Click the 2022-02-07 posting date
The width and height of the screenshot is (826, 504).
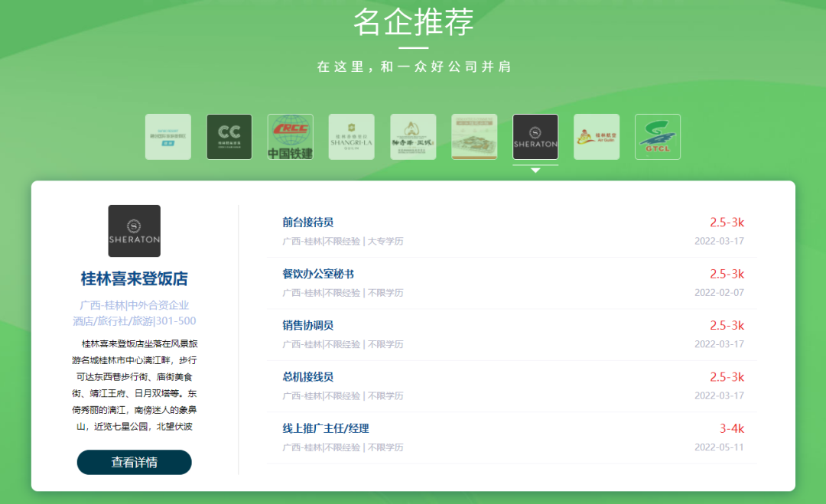pos(719,292)
